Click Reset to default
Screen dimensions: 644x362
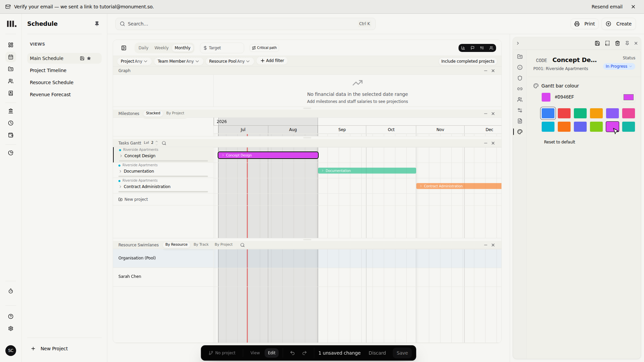pos(559,142)
